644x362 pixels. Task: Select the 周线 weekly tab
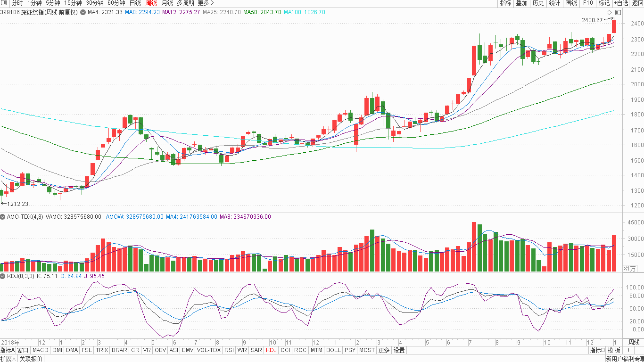click(x=151, y=3)
